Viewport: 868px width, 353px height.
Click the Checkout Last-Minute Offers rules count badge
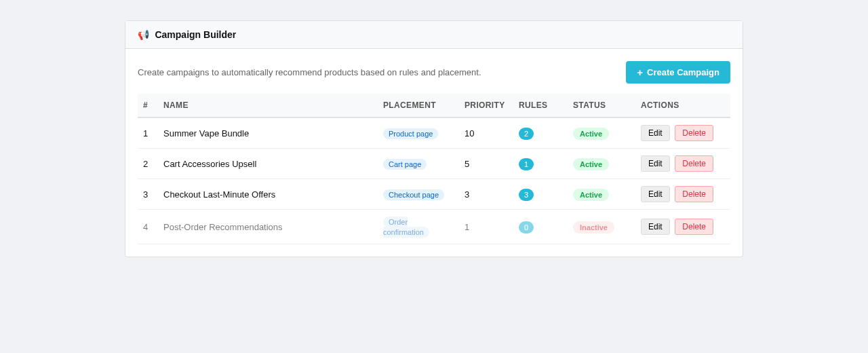(x=526, y=195)
